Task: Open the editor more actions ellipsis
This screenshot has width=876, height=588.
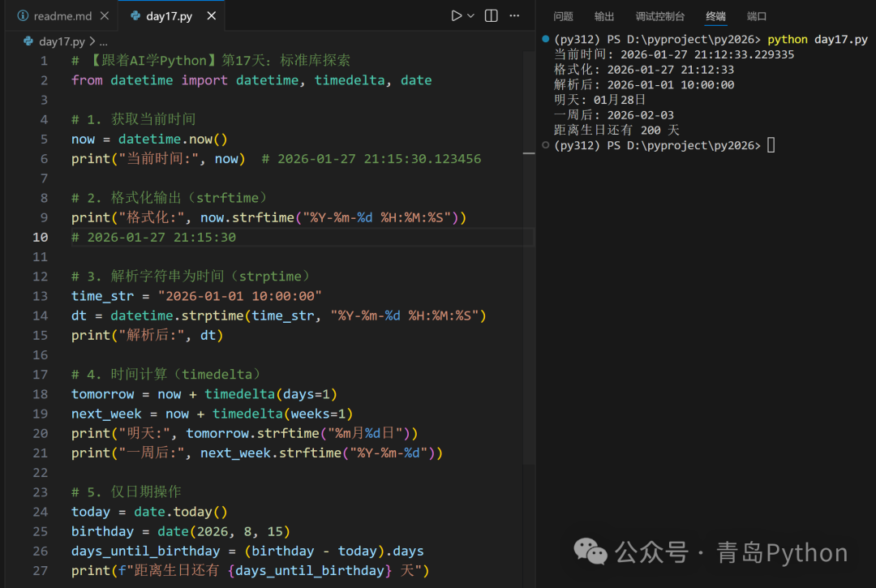Action: coord(514,14)
